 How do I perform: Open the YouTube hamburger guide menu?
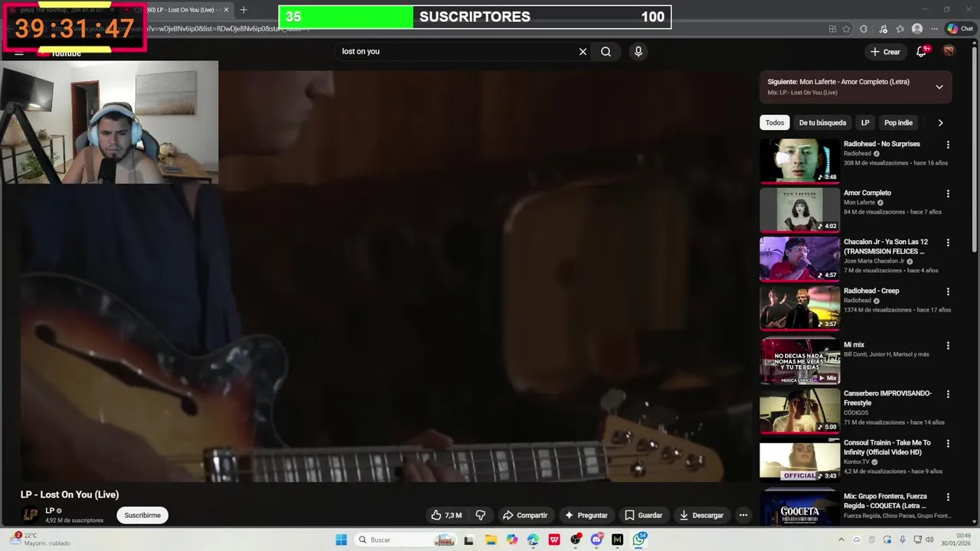pos(19,52)
